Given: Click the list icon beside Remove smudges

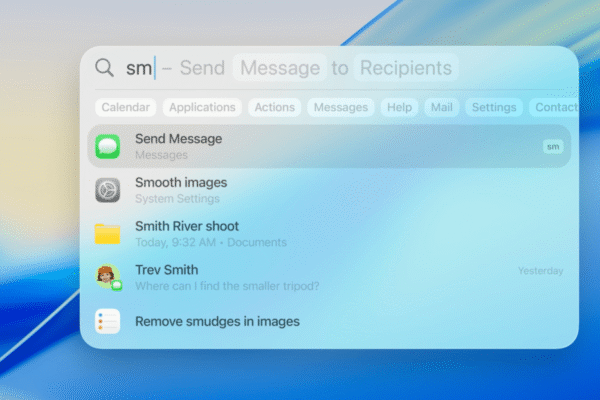Looking at the screenshot, I should [107, 321].
